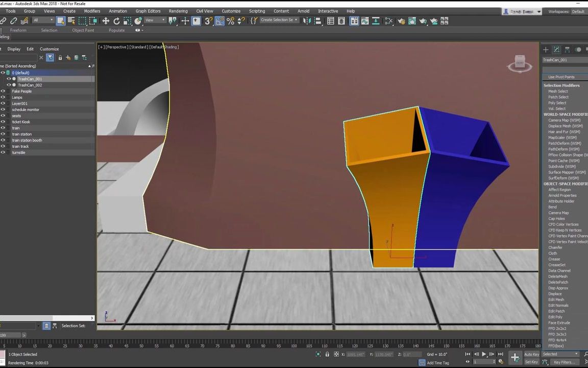Toggle Auto Key mode
588x368 pixels.
coord(531,354)
